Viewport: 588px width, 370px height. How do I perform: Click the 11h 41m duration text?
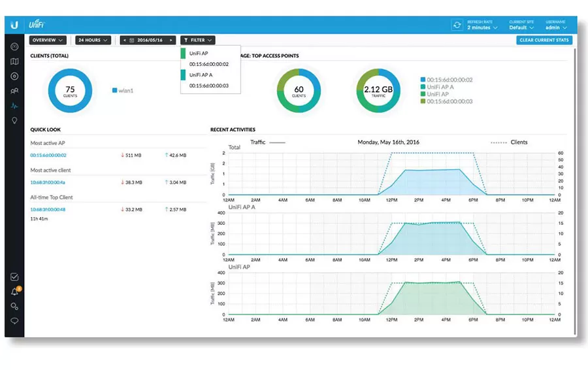click(x=39, y=219)
